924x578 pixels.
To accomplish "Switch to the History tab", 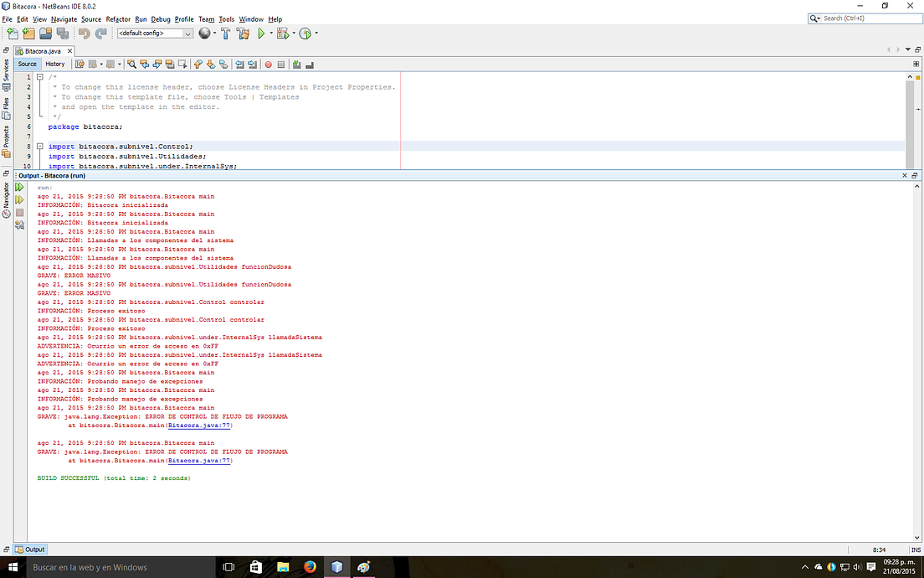I will click(55, 64).
